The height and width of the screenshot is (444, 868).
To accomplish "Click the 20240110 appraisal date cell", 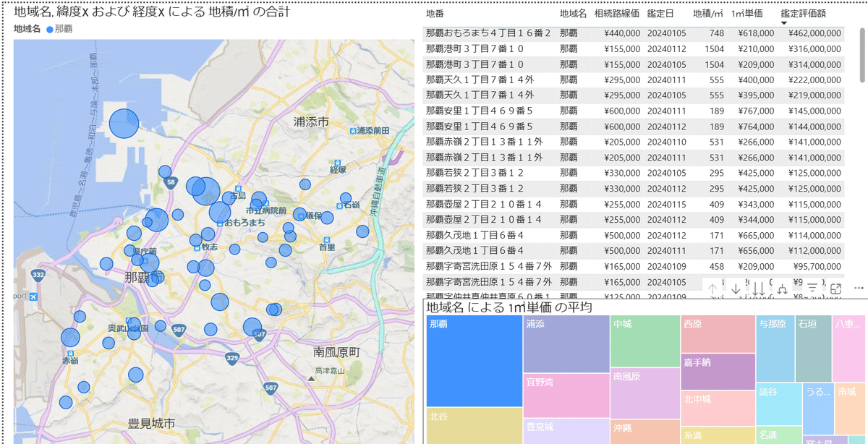I will 666,142.
